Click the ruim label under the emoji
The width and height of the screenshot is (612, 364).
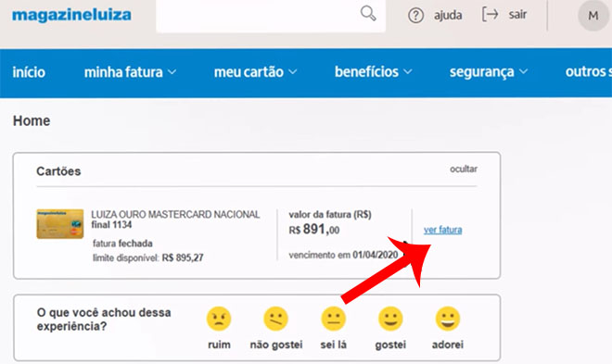point(219,345)
